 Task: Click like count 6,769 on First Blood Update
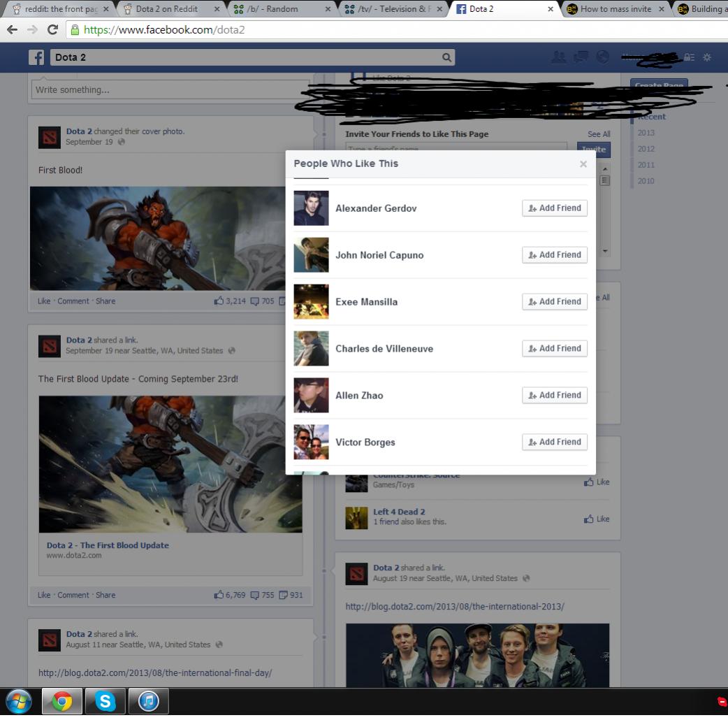(x=230, y=595)
